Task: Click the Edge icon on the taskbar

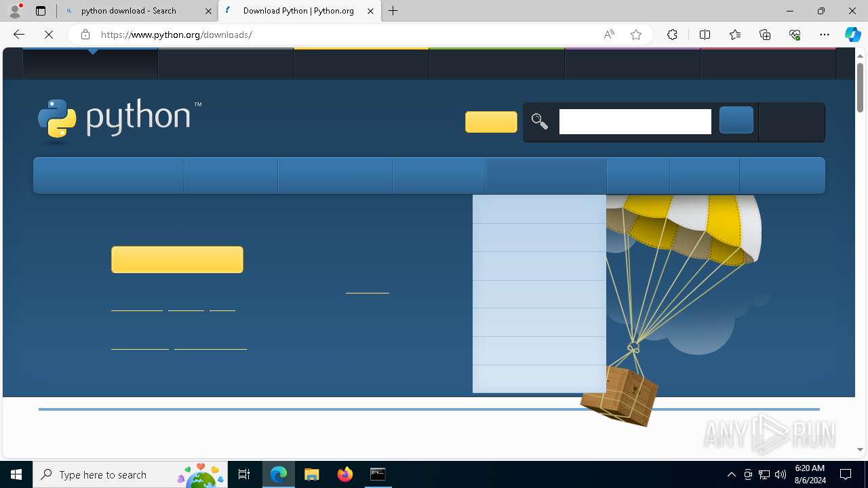Action: (x=279, y=474)
